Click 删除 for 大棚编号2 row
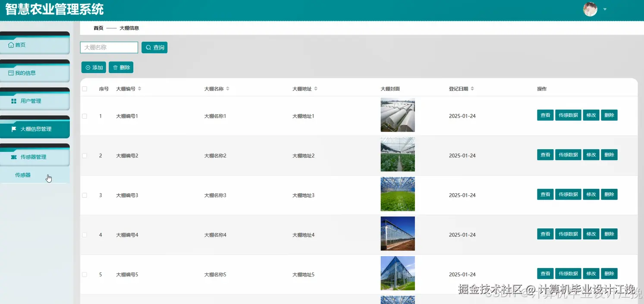The width and height of the screenshot is (644, 304). [609, 155]
